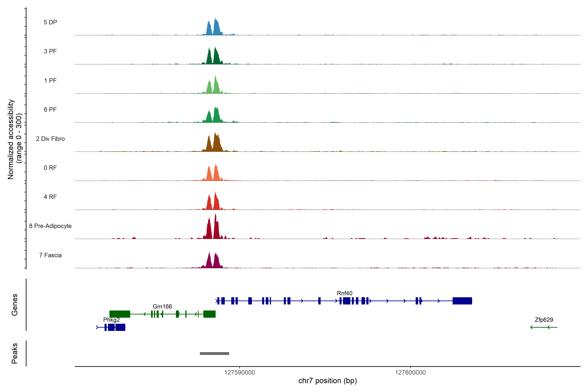This screenshot has width=588, height=392.
Task: Click the Gm166 gene label
Action: [x=162, y=307]
